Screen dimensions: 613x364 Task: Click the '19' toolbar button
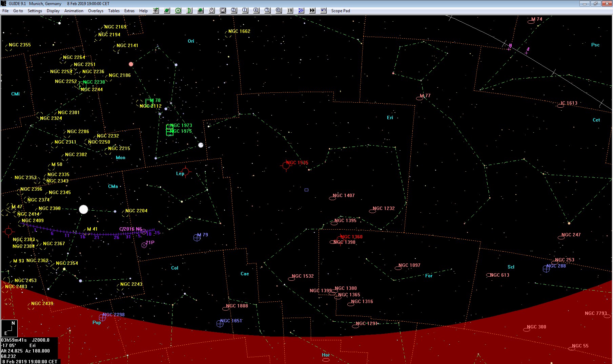point(290,10)
